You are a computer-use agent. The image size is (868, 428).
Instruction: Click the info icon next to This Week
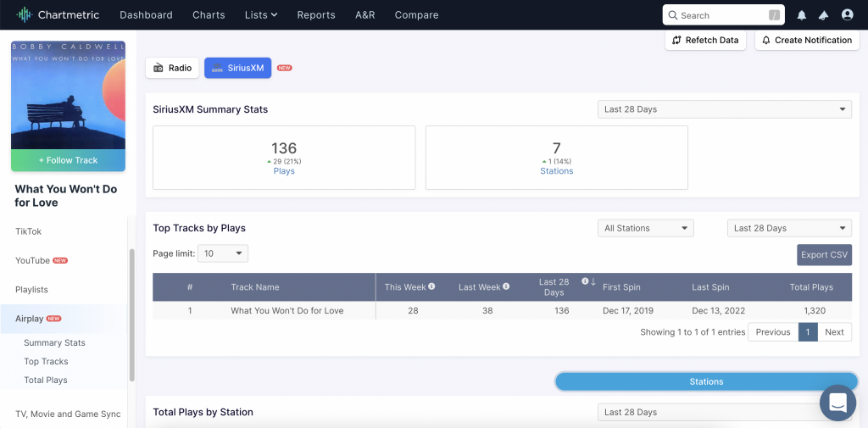[x=431, y=286]
